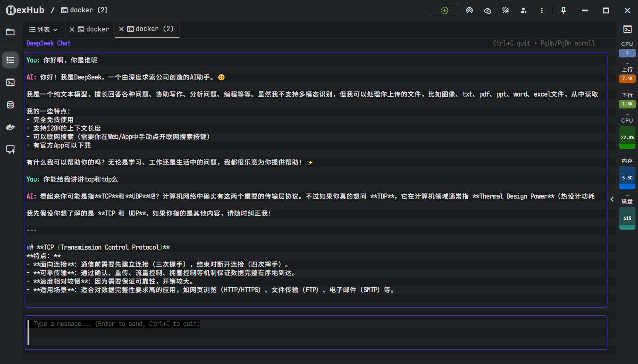
Task: Expand the 列表 dropdown
Action: (43, 29)
